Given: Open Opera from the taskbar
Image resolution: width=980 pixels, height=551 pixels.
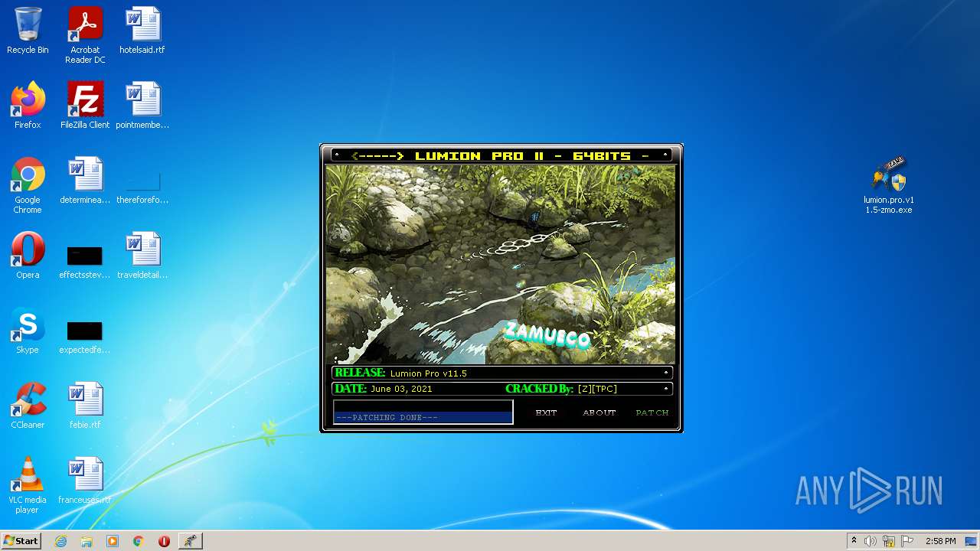Looking at the screenshot, I should point(164,541).
